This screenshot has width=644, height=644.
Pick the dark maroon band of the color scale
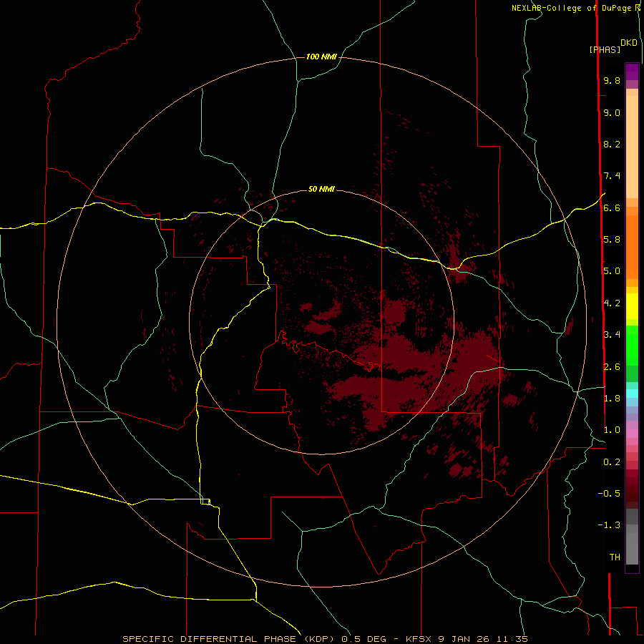pyautogui.click(x=632, y=489)
